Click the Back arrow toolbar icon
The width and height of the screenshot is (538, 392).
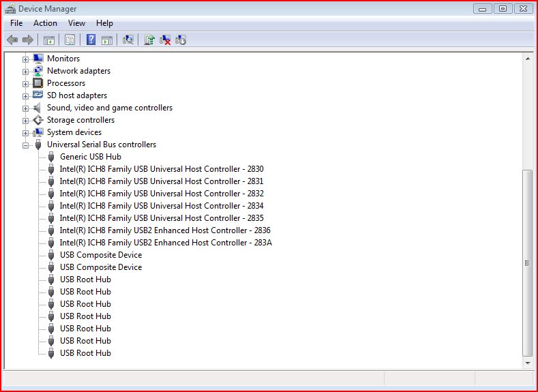coord(12,40)
